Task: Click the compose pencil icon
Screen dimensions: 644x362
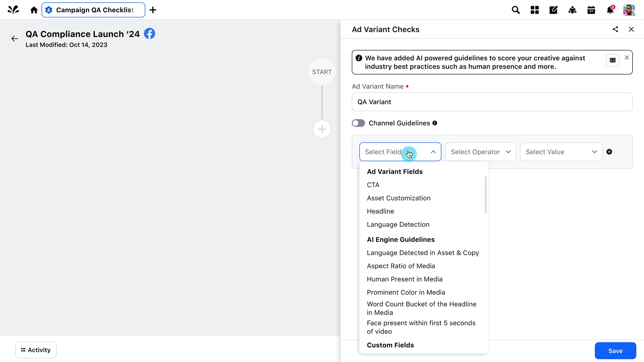Action: point(553,10)
